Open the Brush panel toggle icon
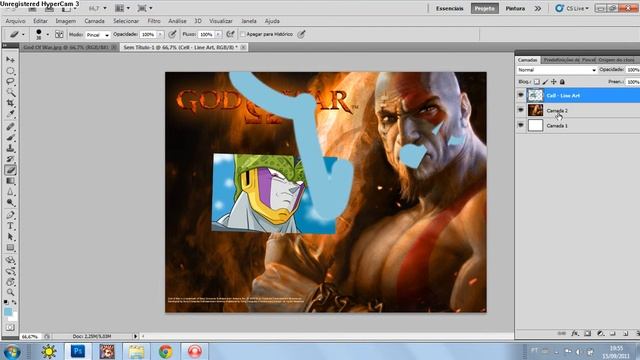Viewport: 640px width, 360px height. click(59, 34)
